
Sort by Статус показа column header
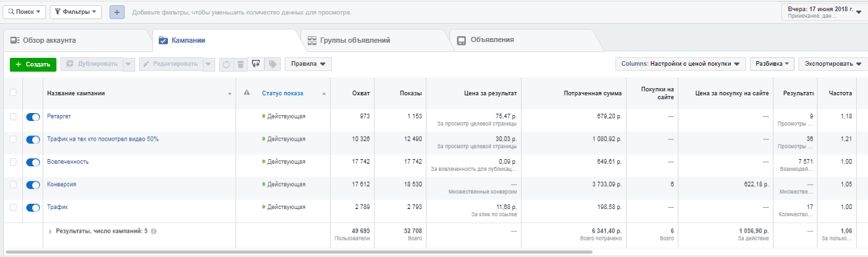coord(283,93)
